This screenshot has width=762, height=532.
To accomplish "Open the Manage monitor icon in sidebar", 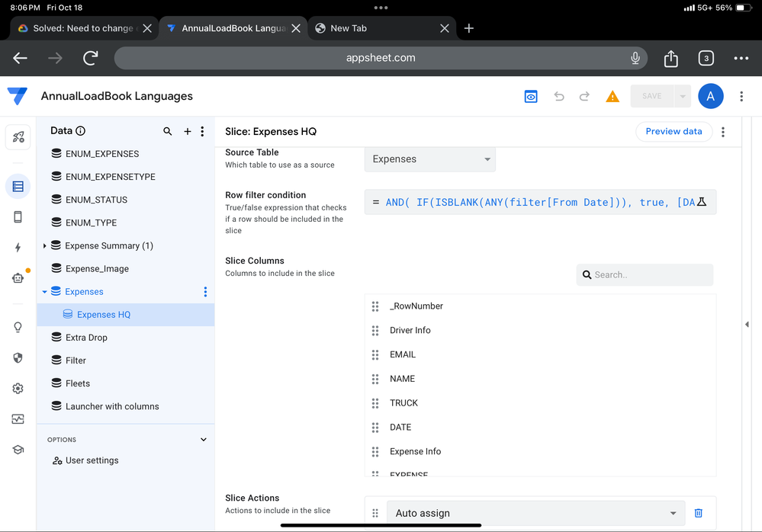I will tap(18, 419).
